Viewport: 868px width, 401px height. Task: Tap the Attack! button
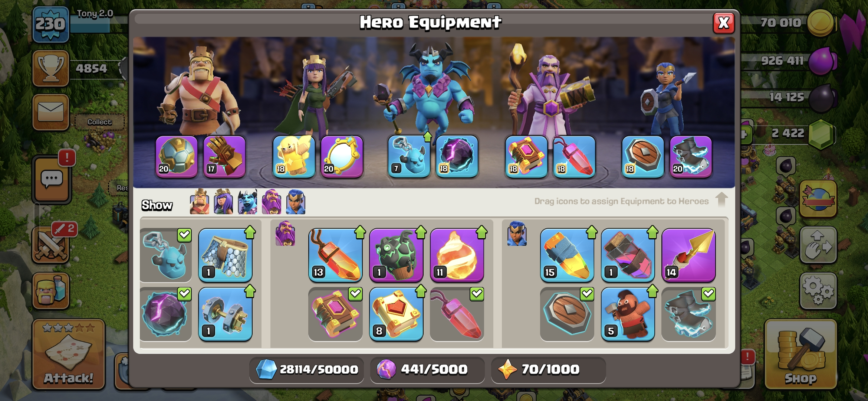(x=69, y=355)
